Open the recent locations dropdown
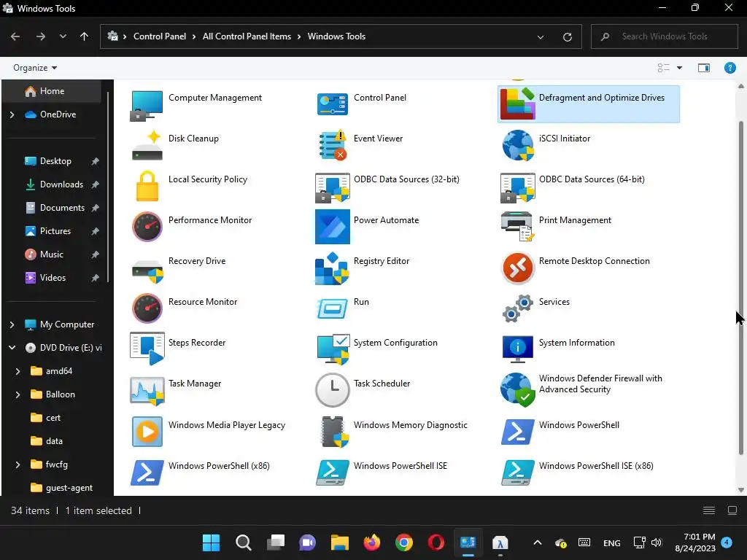This screenshot has height=560, width=747. click(63, 36)
